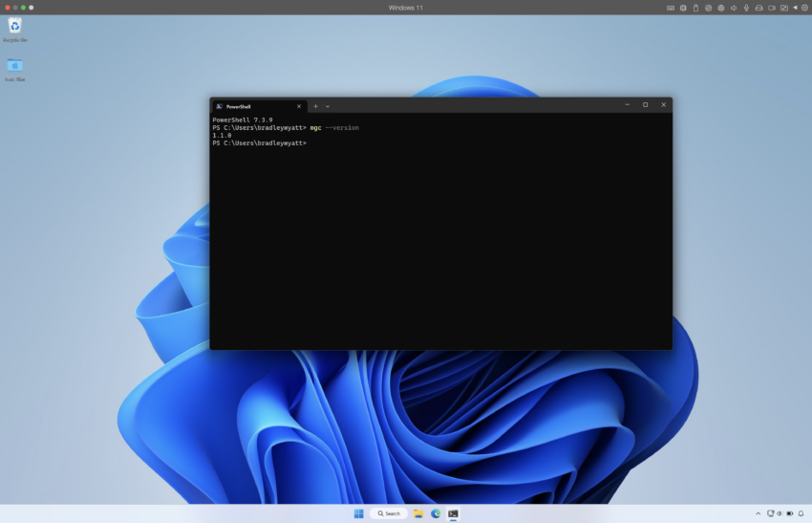The width and height of the screenshot is (812, 523).
Task: Click the volume icon in Windows tray
Action: point(780,513)
